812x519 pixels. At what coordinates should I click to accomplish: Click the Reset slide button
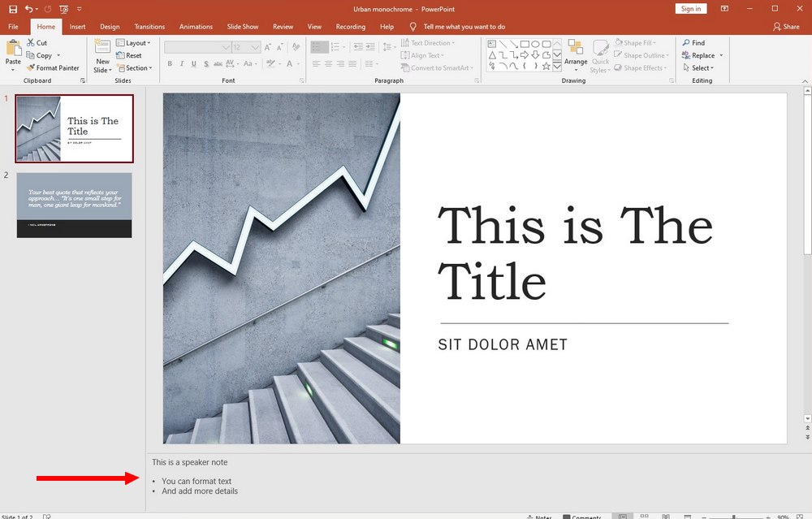[x=129, y=55]
